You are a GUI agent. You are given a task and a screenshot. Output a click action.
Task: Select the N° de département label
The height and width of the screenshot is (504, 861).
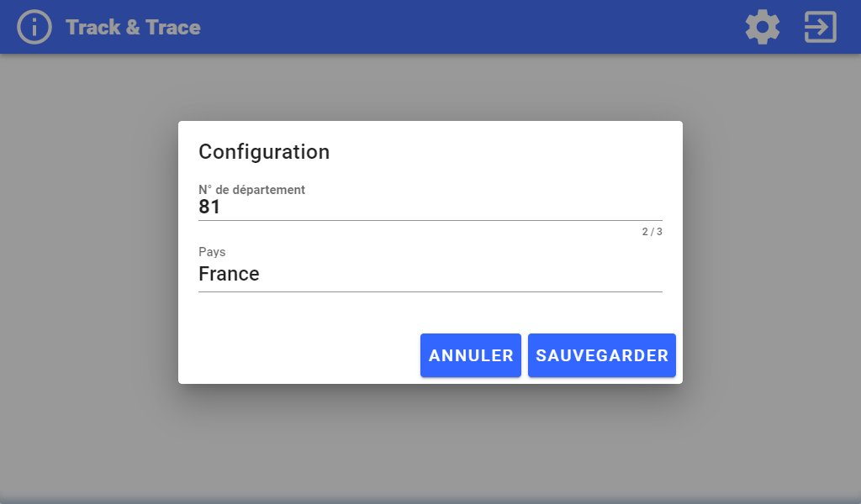pyautogui.click(x=251, y=190)
